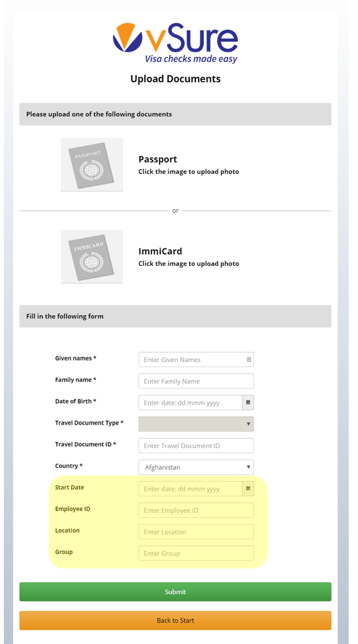Viewport: 358px width, 644px height.
Task: Click the Back to Start button
Action: (x=175, y=620)
